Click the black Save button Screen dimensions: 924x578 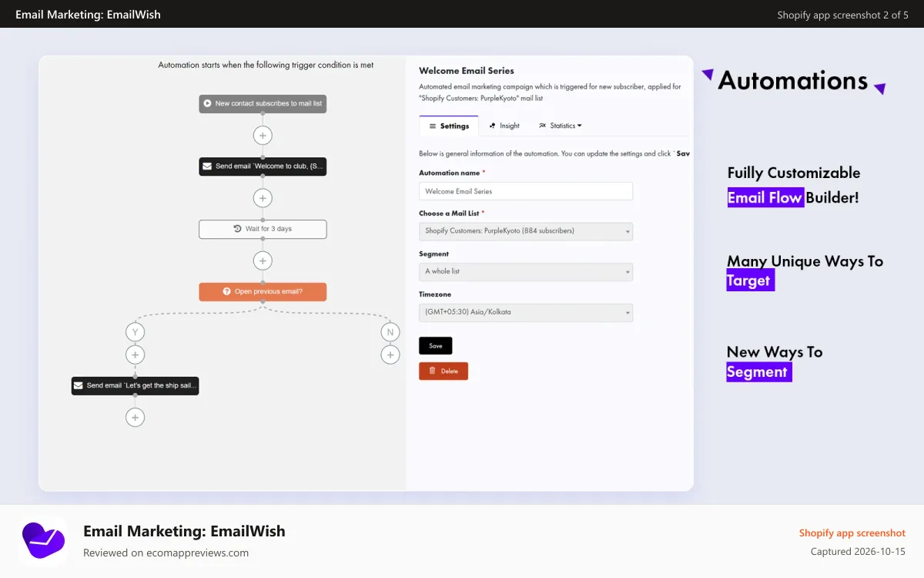436,346
